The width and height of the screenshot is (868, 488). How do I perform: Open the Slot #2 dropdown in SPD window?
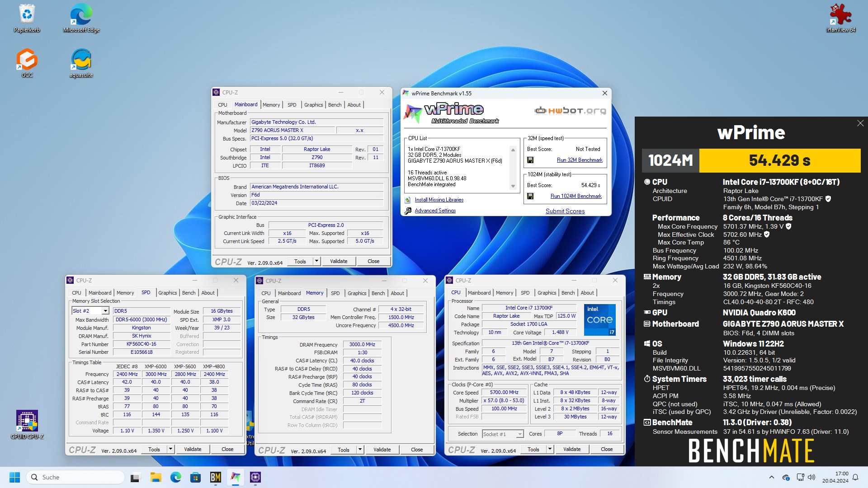(x=105, y=311)
